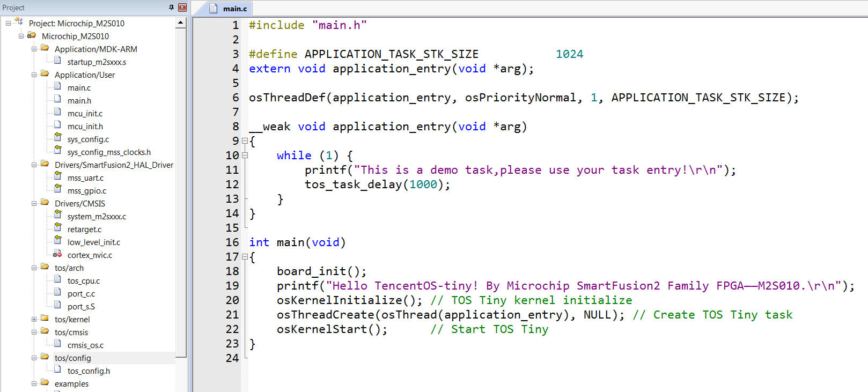Collapse the tos/cmsis group
The width and height of the screenshot is (868, 392).
34,332
